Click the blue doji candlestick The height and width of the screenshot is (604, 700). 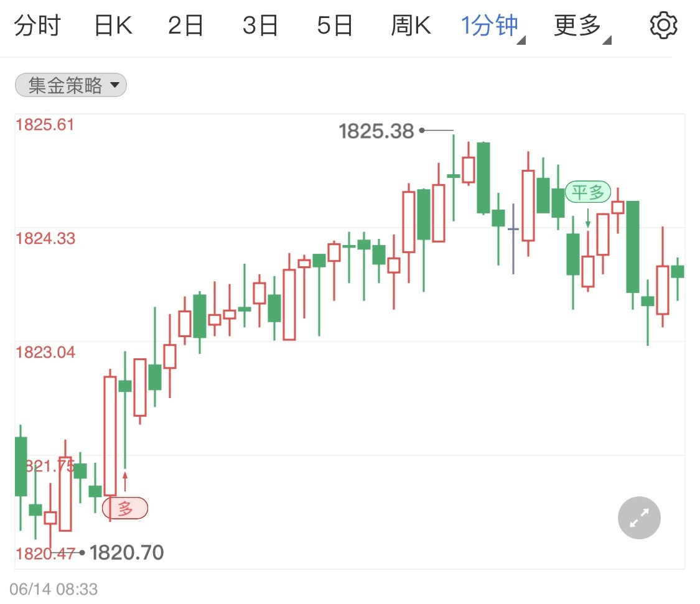[x=513, y=238]
